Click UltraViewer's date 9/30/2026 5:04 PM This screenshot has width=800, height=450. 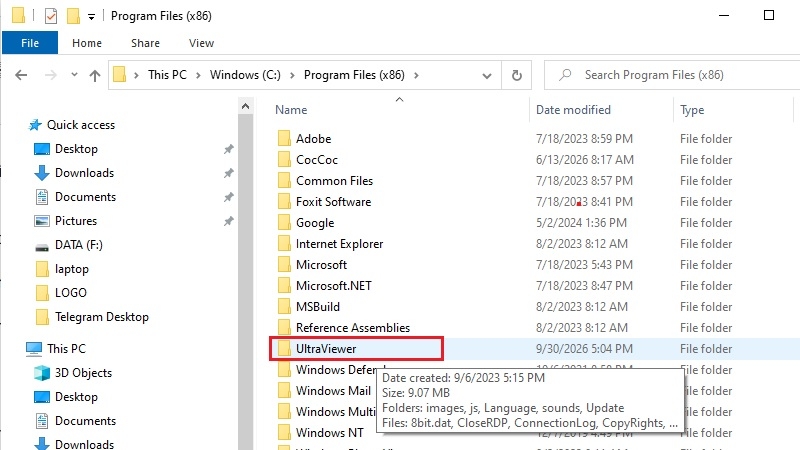[x=584, y=349]
